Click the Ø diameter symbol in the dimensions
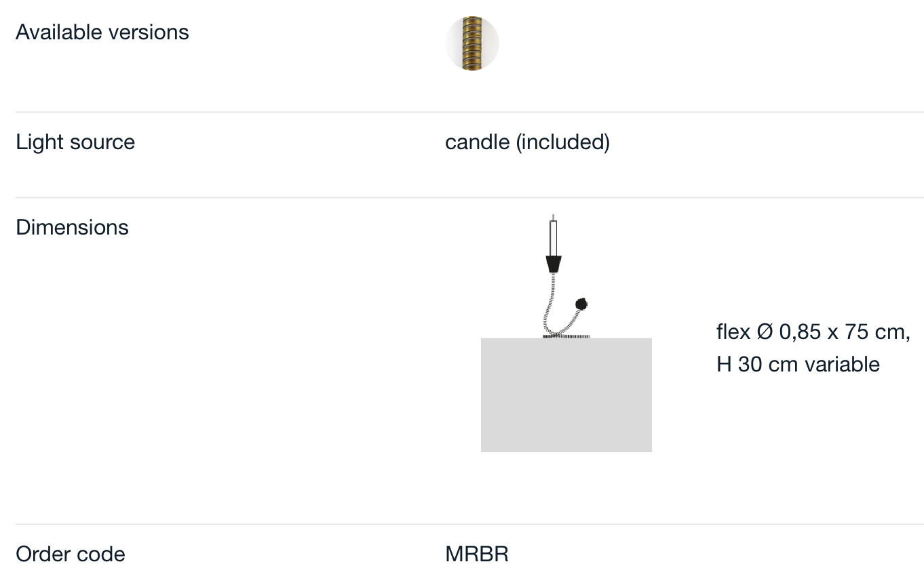 764,332
